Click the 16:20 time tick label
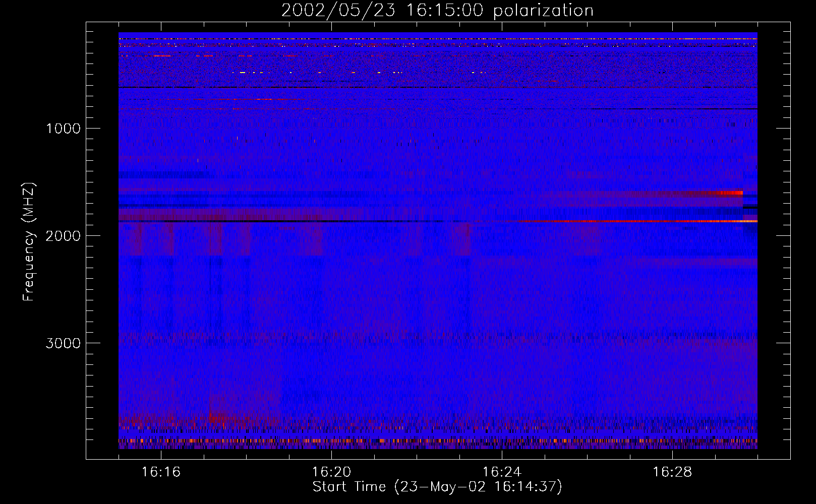 coord(331,472)
